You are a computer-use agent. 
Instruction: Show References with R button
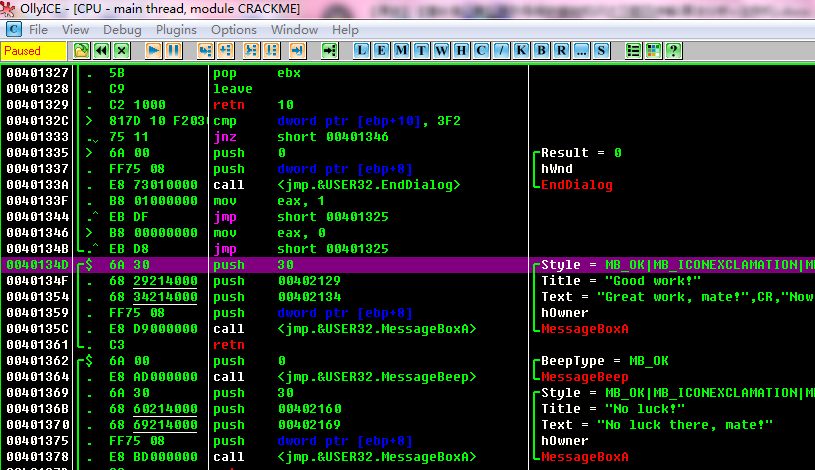tap(561, 50)
